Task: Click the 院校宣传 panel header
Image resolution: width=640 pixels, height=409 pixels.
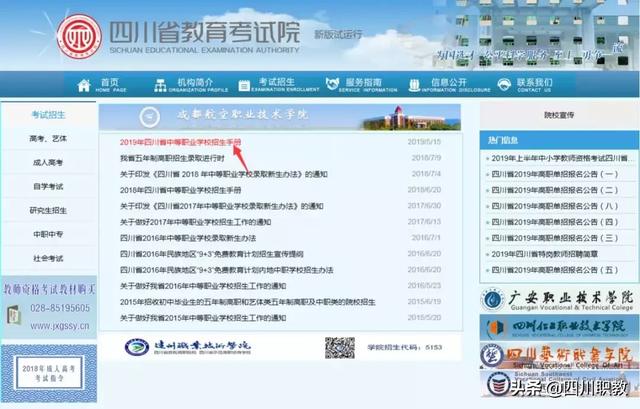Action: pos(559,116)
